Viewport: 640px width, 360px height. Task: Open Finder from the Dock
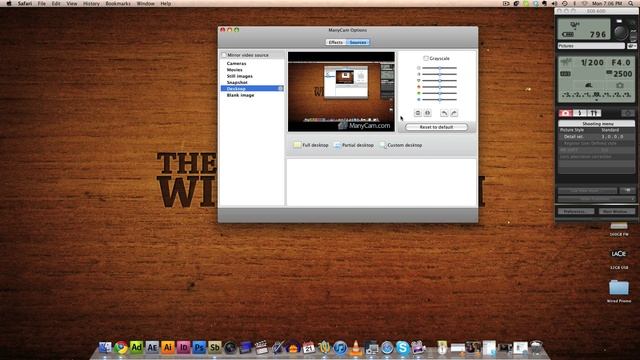(x=105, y=347)
